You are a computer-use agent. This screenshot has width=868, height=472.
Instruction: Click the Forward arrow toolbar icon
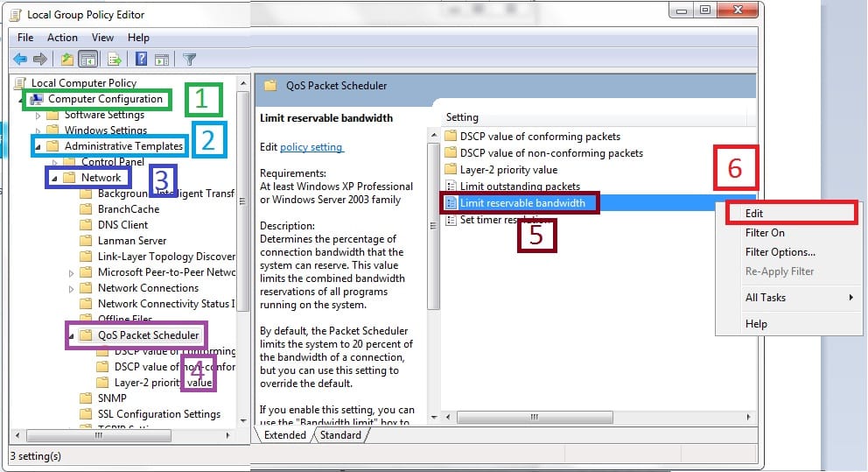click(40, 59)
